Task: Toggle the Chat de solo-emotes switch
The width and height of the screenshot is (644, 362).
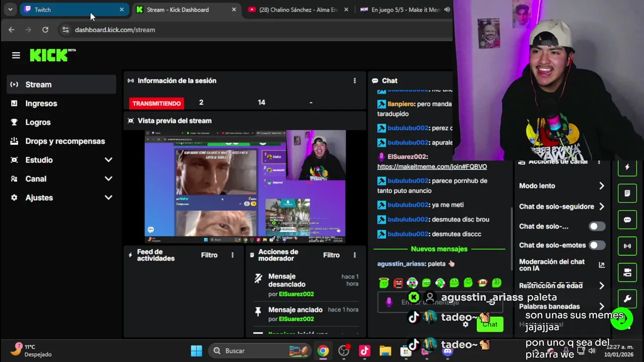Action: 597,245
